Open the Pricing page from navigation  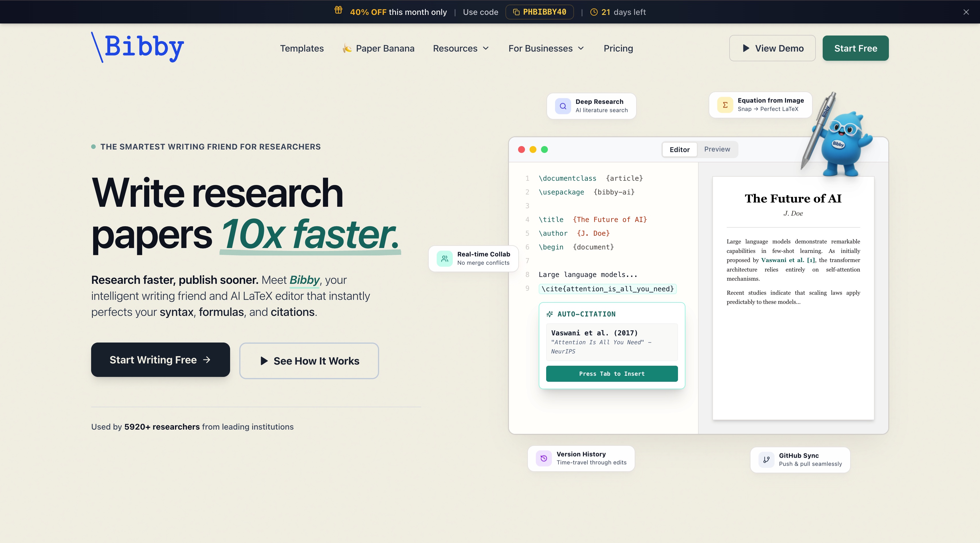pos(618,48)
